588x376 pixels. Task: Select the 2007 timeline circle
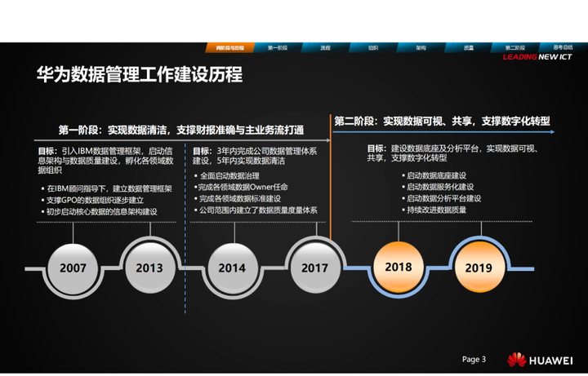[x=73, y=268]
